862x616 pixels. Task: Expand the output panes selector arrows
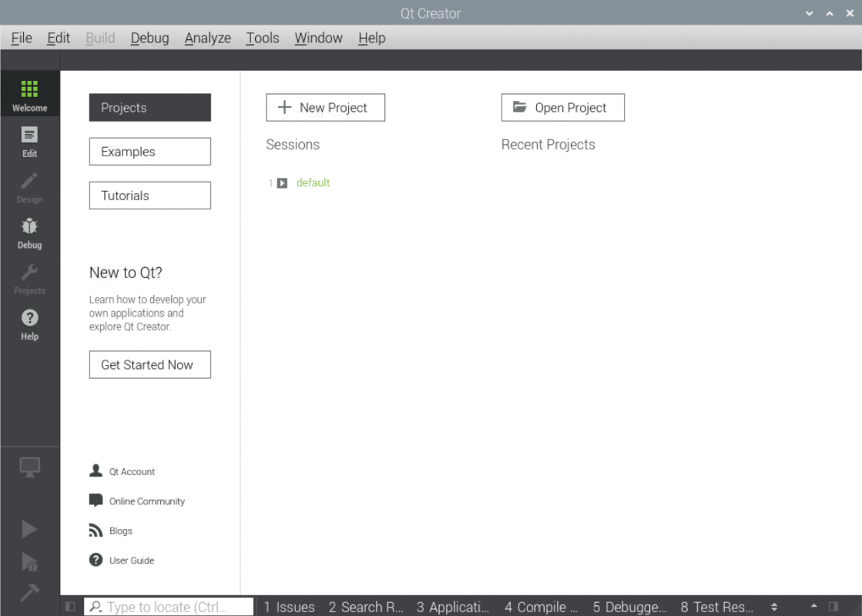[x=774, y=608]
